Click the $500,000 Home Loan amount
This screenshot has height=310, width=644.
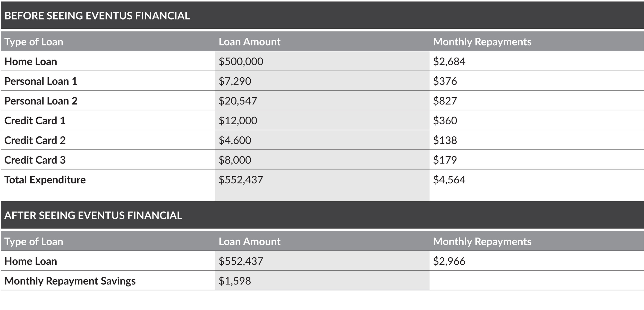241,62
